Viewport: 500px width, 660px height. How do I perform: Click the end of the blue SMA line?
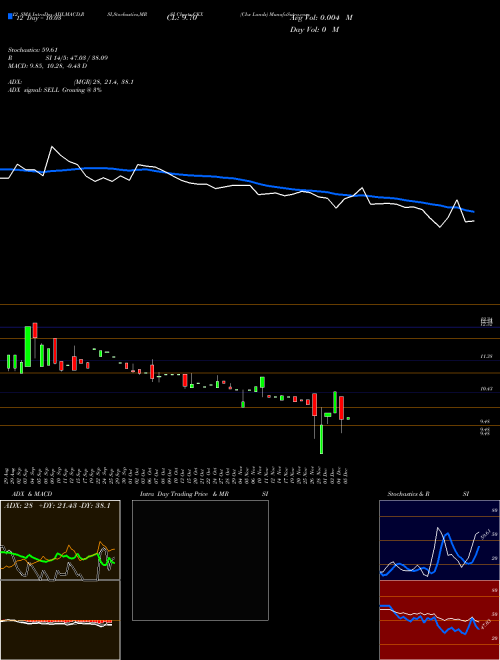[474, 211]
